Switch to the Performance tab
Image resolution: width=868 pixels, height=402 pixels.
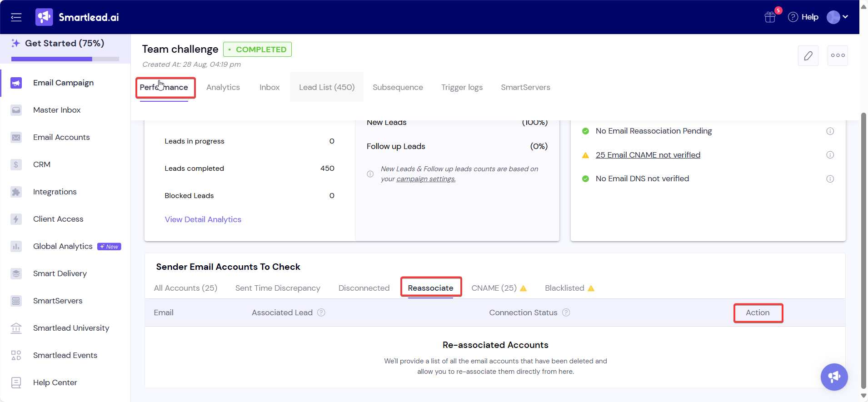[164, 87]
